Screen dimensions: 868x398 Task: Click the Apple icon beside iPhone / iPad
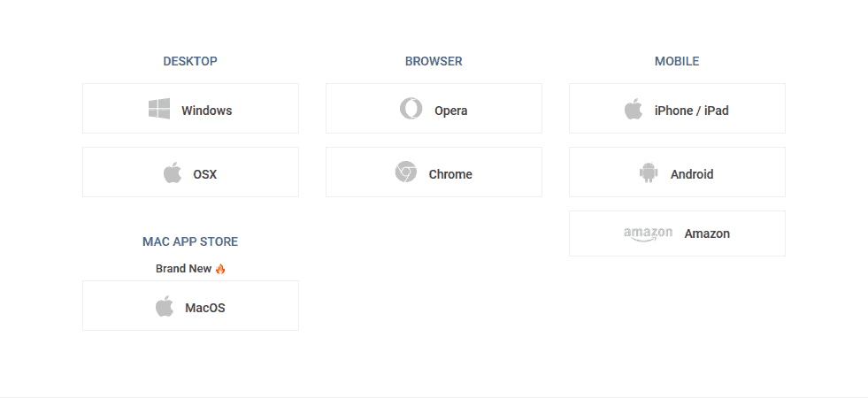coord(634,109)
